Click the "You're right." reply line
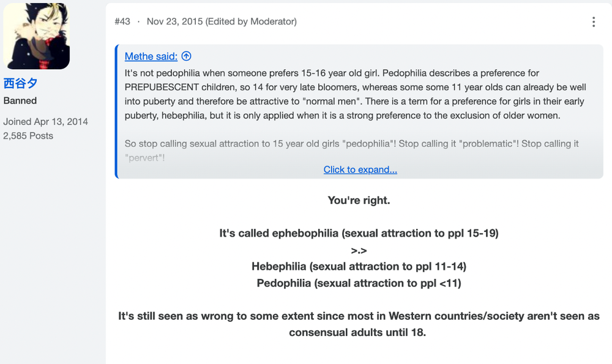The width and height of the screenshot is (612, 364). tap(359, 200)
